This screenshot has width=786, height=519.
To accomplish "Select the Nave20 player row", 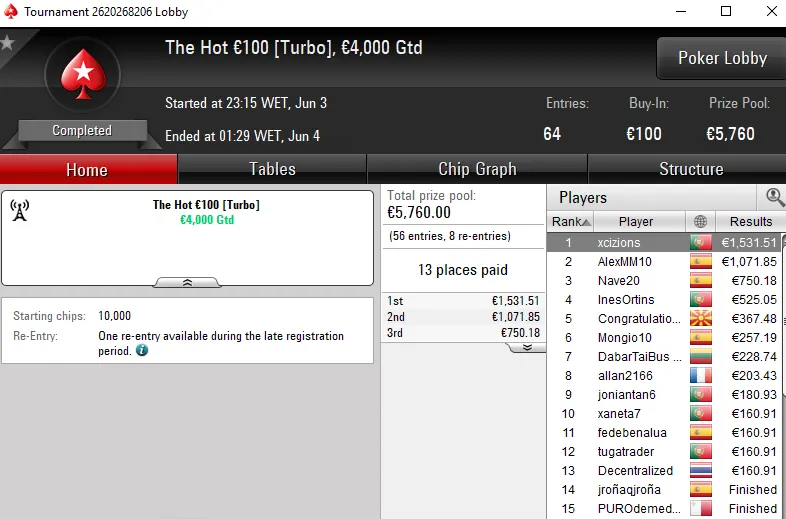I will point(620,281).
